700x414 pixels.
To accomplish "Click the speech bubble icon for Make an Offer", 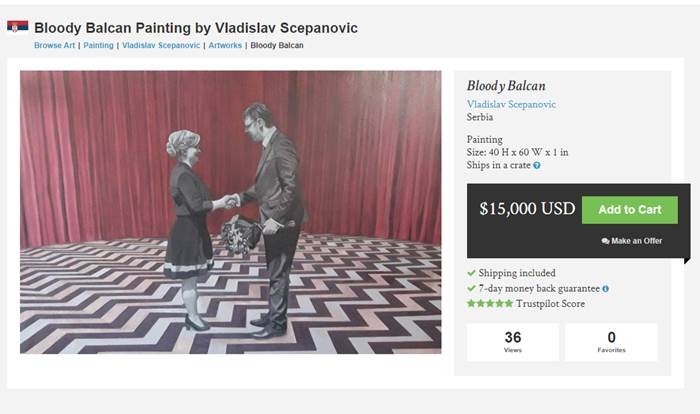I will [x=606, y=241].
